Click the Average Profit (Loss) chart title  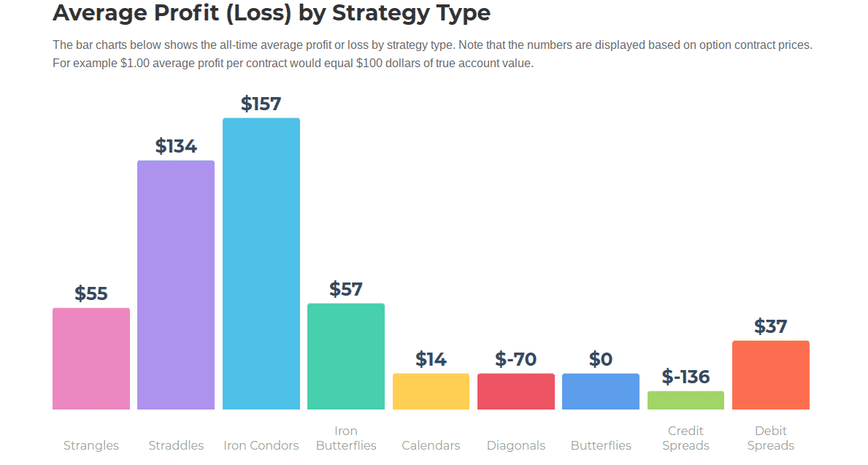[272, 13]
